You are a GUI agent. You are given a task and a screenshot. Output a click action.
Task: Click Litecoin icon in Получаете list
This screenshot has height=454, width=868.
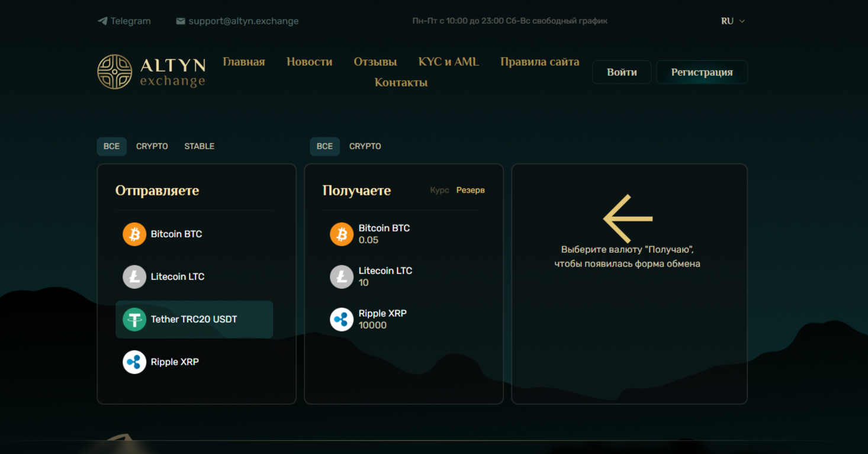[342, 277]
